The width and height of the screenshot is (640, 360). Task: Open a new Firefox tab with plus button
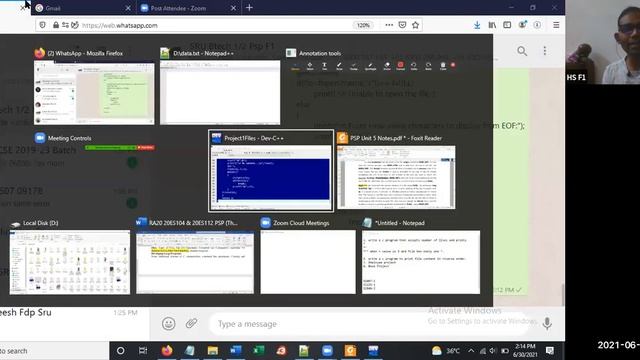249,7
